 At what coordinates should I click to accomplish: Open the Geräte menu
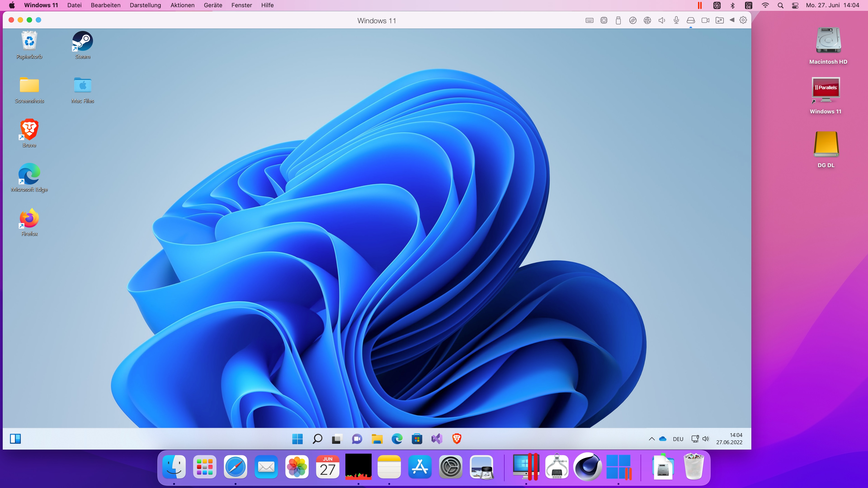[213, 5]
